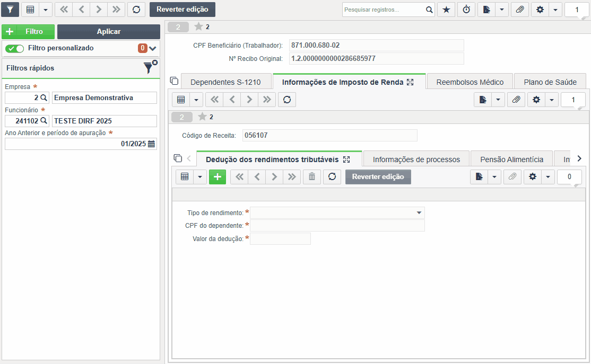This screenshot has height=364, width=591.
Task: Open the top gear settings dropdown arrow
Action: pos(555,10)
